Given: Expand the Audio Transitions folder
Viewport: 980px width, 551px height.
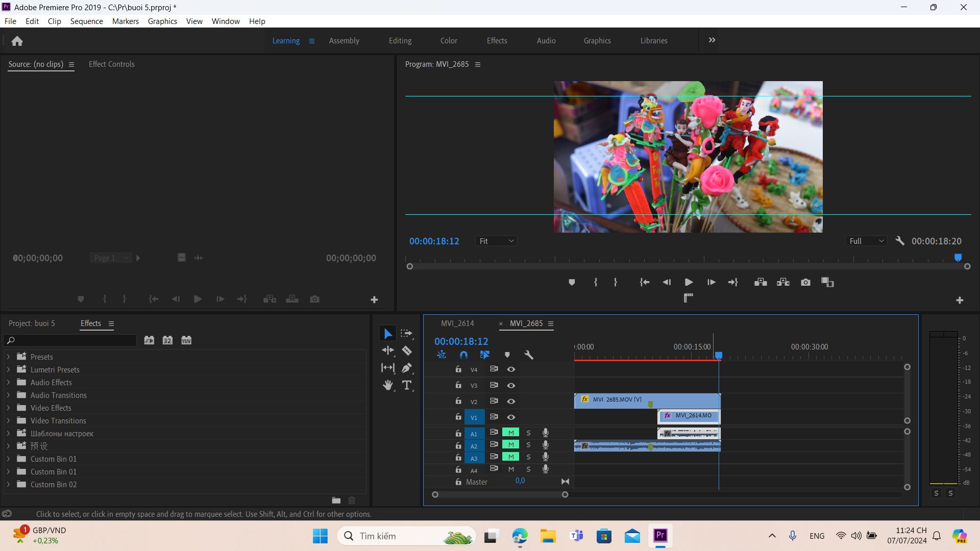Looking at the screenshot, I should click(x=8, y=395).
